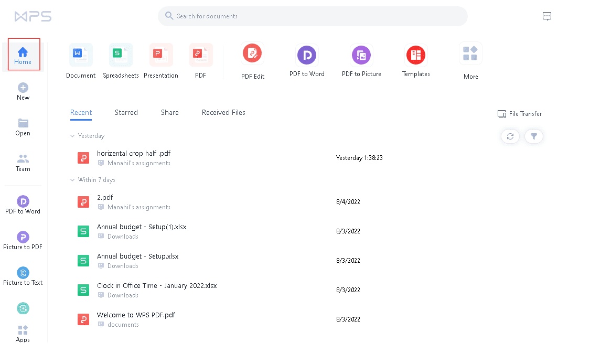Screen dimensions: 590x364
Task: Open the feedback message icon
Action: click(x=547, y=16)
